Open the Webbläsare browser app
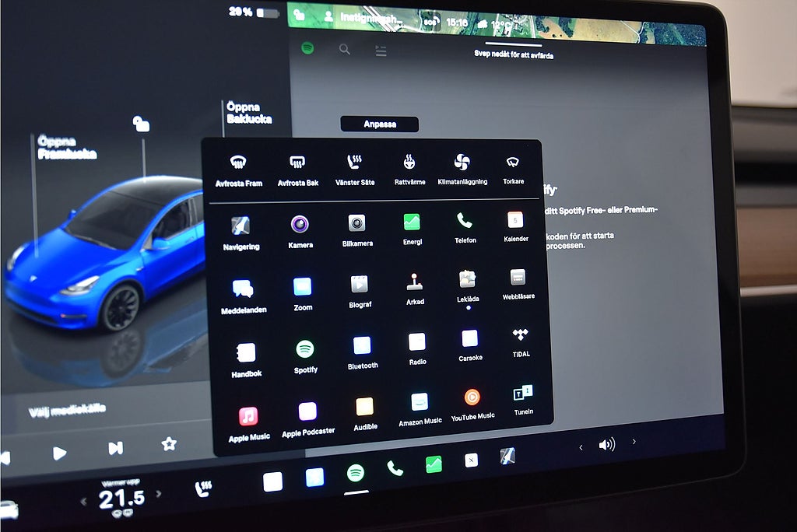 (518, 278)
